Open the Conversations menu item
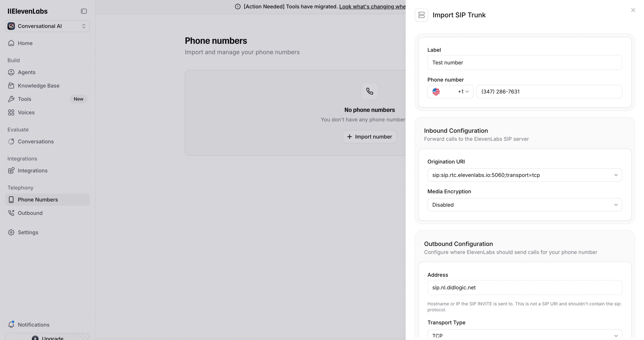 click(36, 141)
